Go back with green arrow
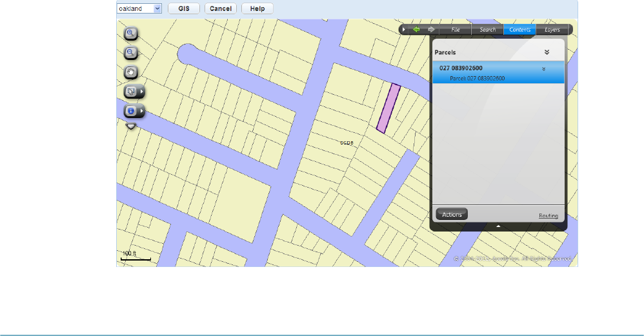Image resolution: width=644 pixels, height=336 pixels. 416,30
